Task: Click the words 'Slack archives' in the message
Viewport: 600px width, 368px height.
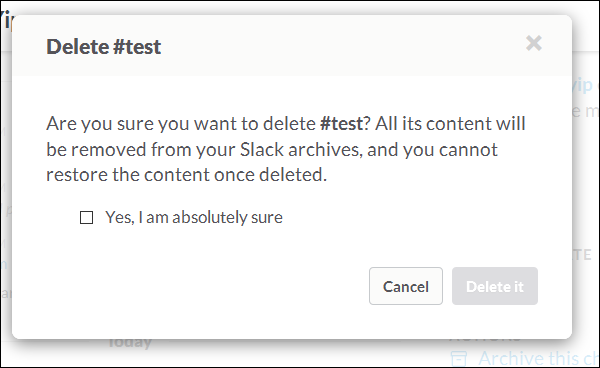Action: (300, 149)
